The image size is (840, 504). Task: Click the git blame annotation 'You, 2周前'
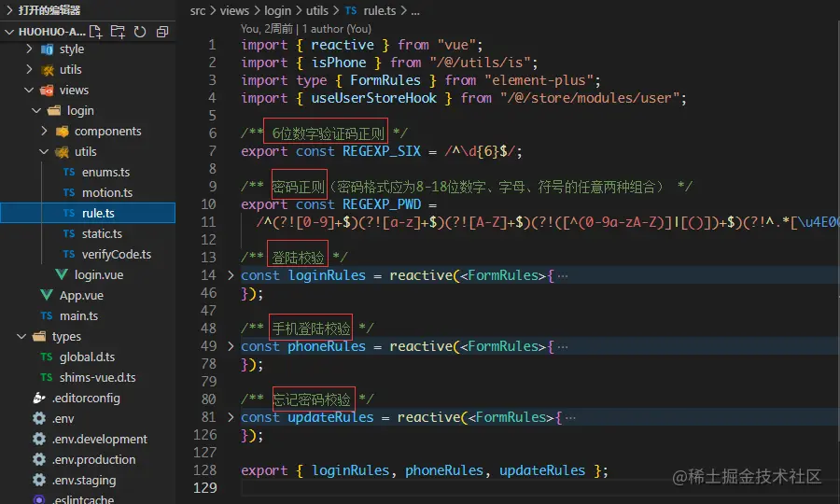pyautogui.click(x=267, y=28)
